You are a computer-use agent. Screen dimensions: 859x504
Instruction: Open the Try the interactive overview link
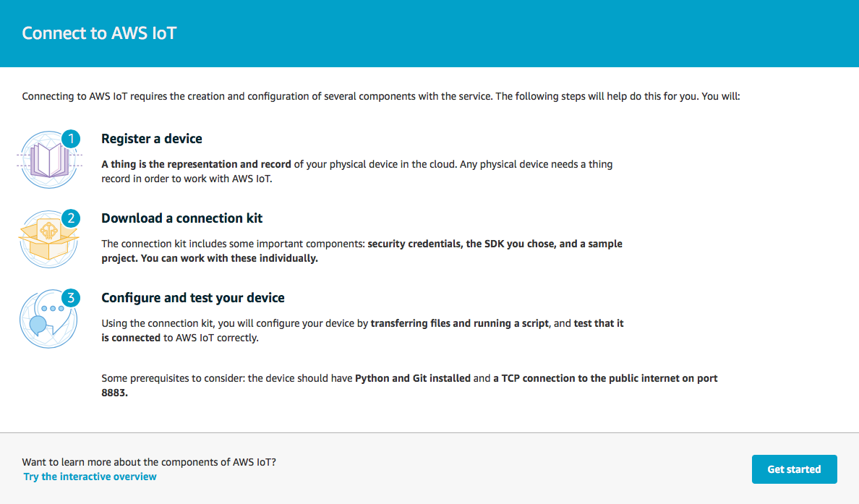pos(90,477)
